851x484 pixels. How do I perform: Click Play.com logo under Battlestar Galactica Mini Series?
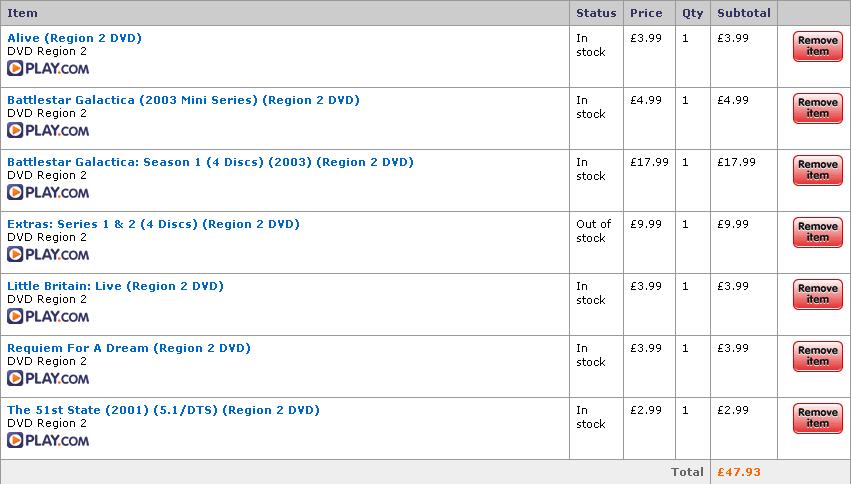pos(48,130)
